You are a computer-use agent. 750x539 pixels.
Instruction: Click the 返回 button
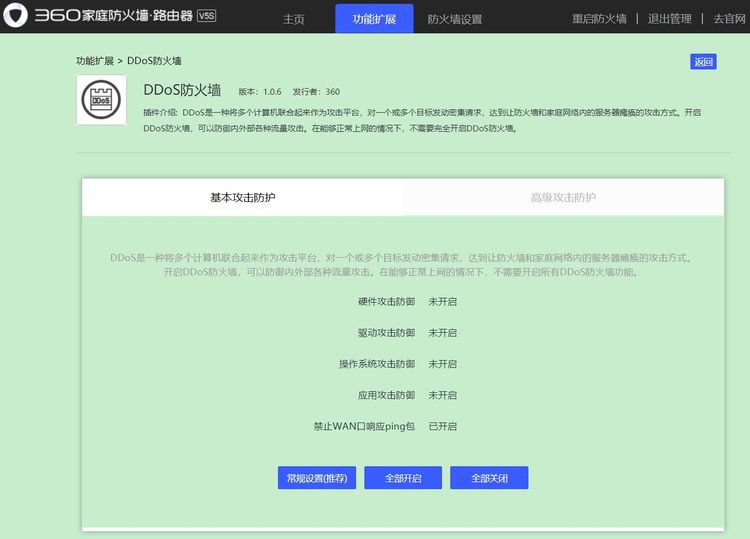click(x=703, y=62)
